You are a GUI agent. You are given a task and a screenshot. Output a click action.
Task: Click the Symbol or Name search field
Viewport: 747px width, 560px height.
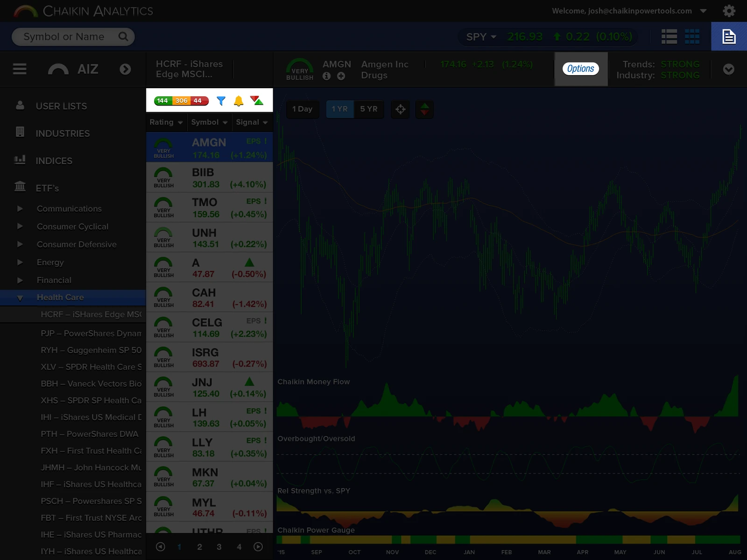73,36
